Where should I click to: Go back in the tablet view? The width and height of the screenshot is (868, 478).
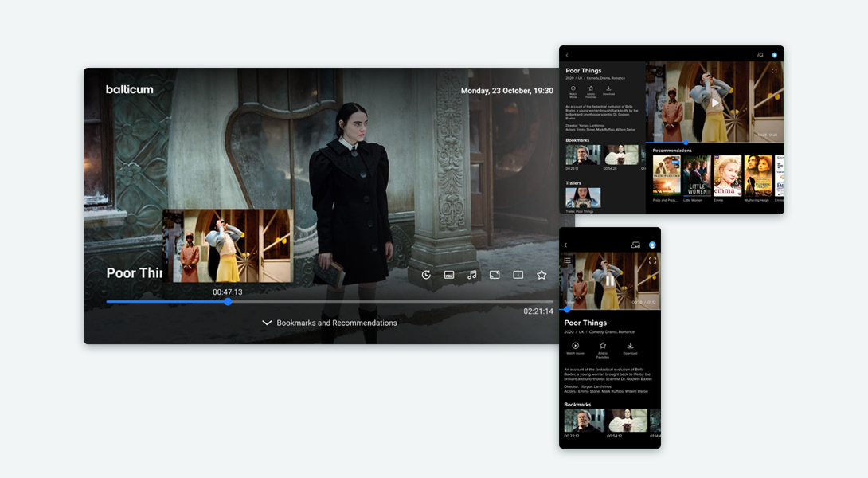567,56
